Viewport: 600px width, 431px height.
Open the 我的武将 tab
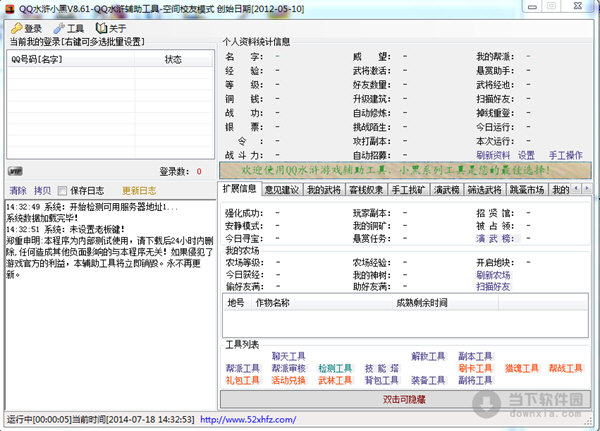[x=324, y=190]
